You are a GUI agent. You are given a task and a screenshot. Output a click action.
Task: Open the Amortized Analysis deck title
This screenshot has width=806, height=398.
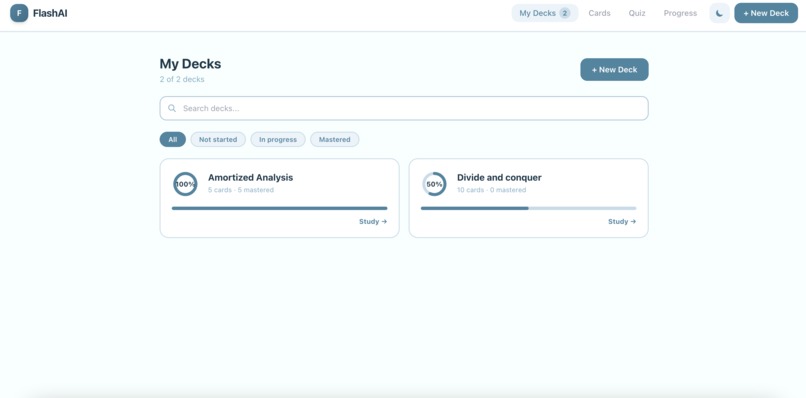pyautogui.click(x=250, y=177)
